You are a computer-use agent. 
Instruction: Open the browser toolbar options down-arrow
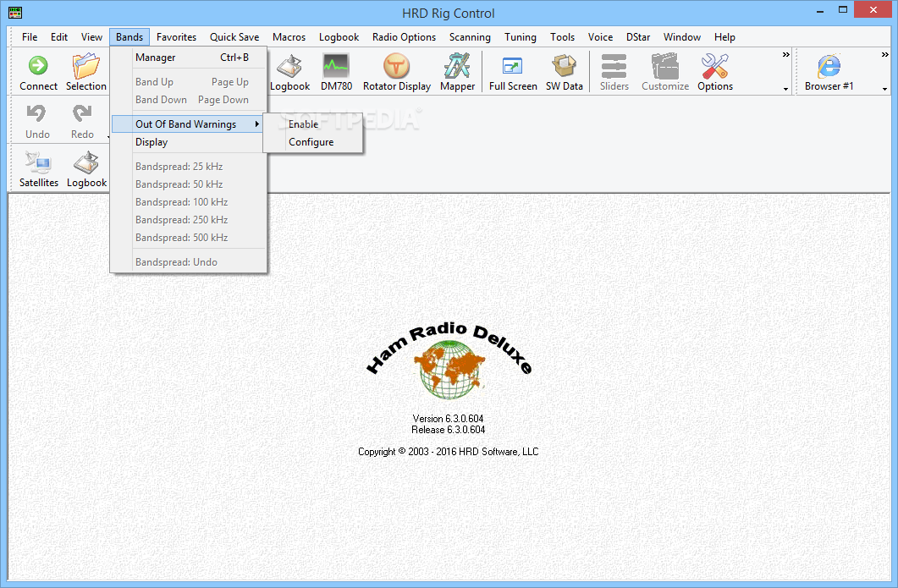884,90
